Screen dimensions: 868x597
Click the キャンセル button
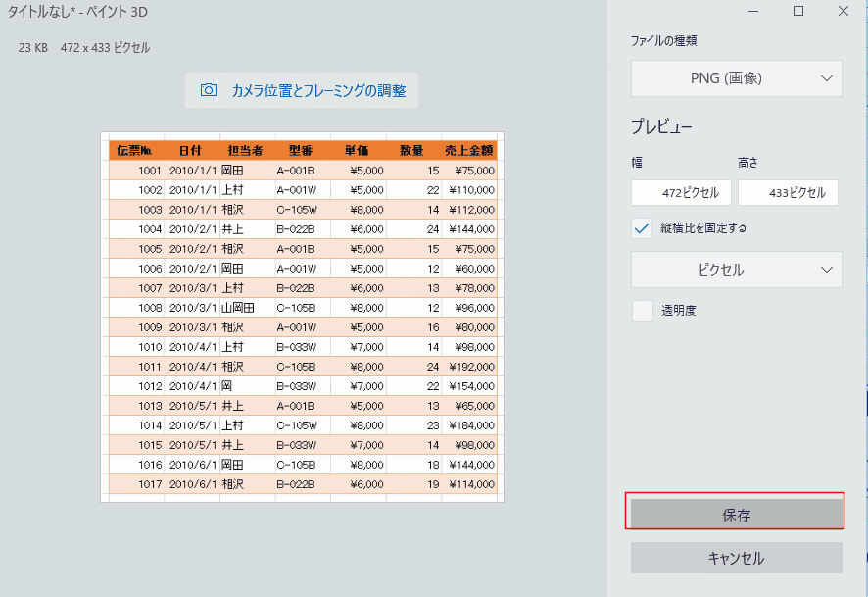737,558
